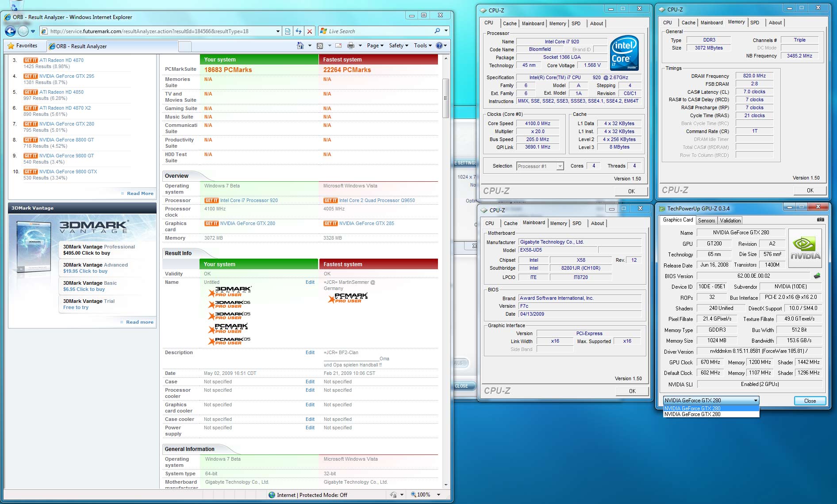Switch to Cache tab in CPU-Z processor window
Screen dimensions: 837x504
(509, 23)
